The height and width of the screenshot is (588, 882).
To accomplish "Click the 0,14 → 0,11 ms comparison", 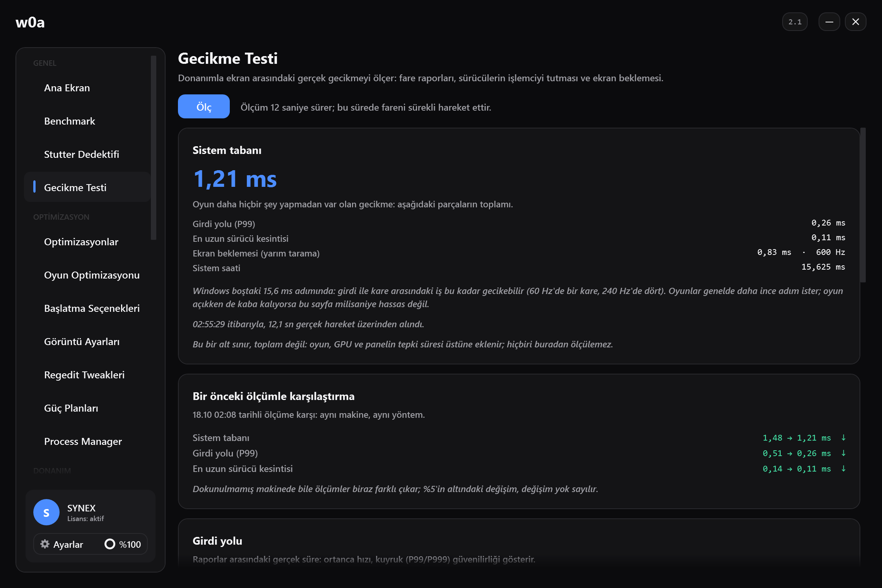I will (x=797, y=469).
